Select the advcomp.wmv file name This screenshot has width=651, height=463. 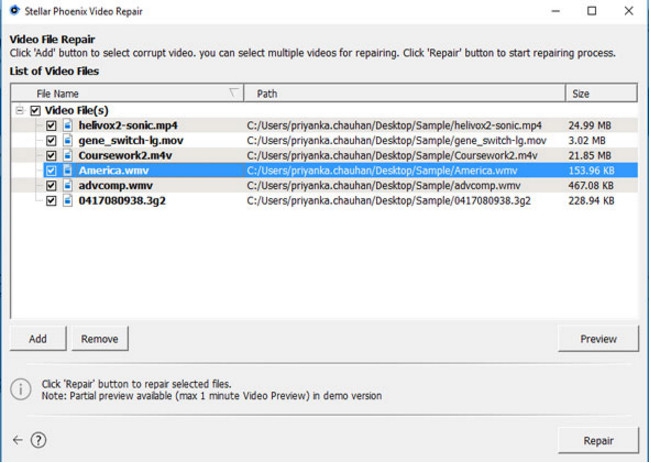115,185
